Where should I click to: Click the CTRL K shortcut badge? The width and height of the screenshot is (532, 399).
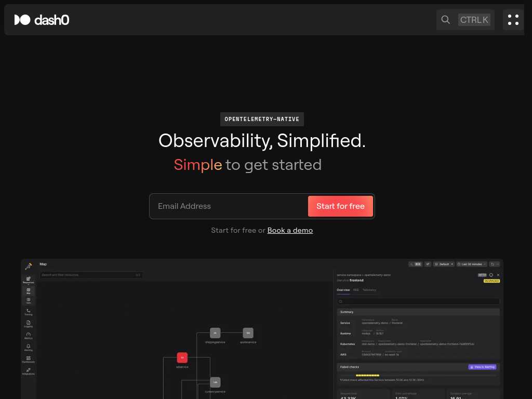tap(474, 20)
